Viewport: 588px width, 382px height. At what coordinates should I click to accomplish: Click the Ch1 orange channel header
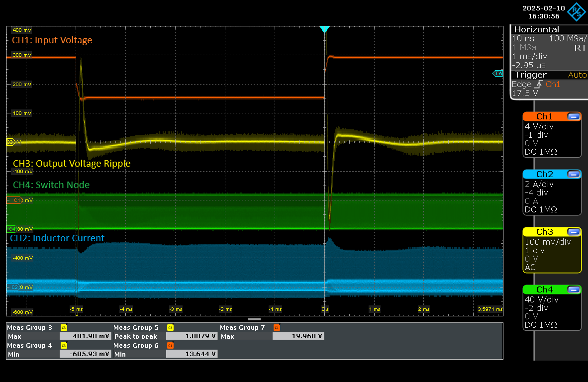544,116
